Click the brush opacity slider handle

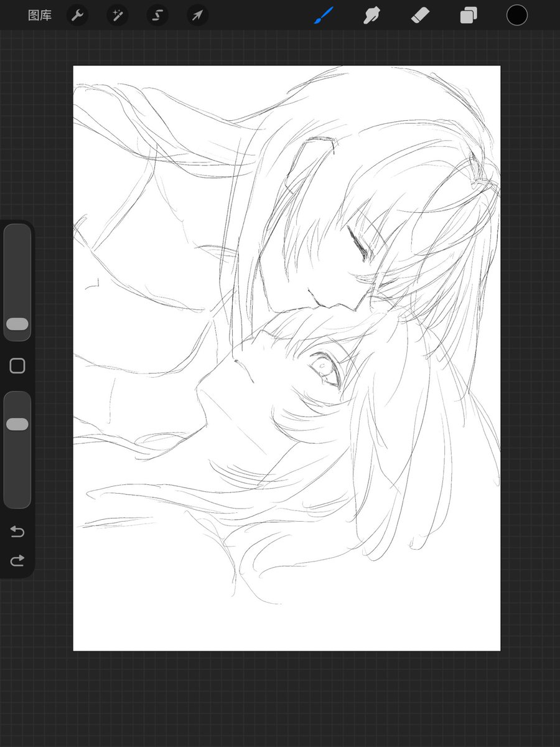[x=17, y=424]
